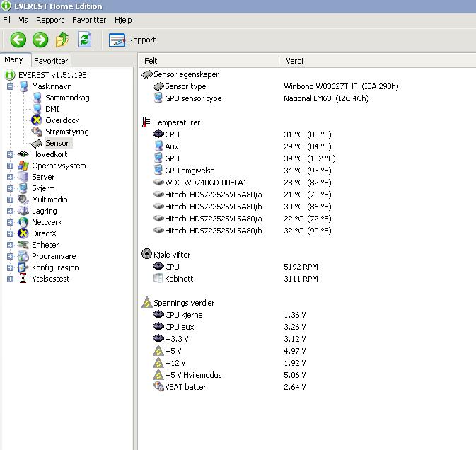Expand the Programvare tree node

(11, 256)
